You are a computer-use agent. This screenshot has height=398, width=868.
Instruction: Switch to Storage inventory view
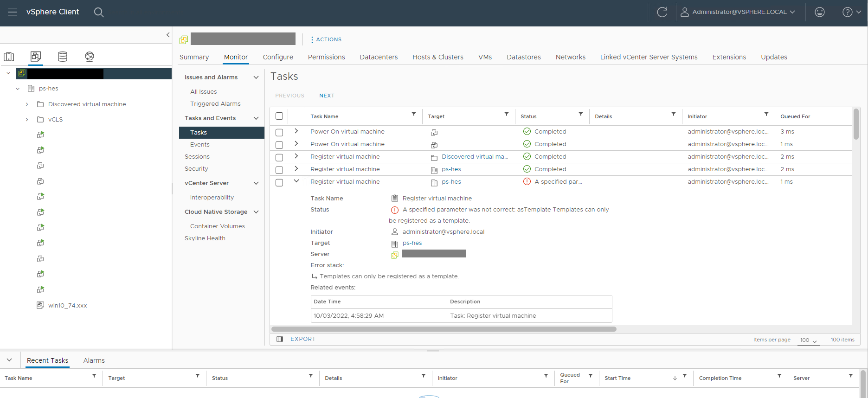click(63, 57)
